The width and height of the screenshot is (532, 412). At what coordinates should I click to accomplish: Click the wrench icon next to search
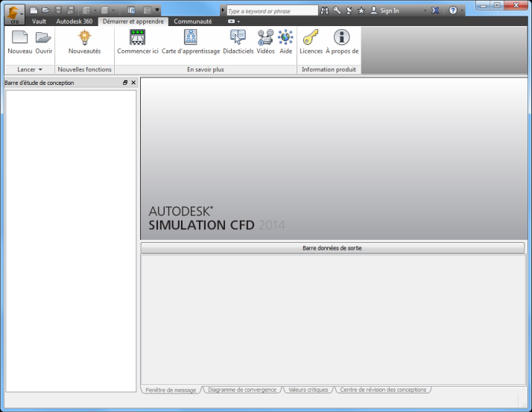click(337, 10)
